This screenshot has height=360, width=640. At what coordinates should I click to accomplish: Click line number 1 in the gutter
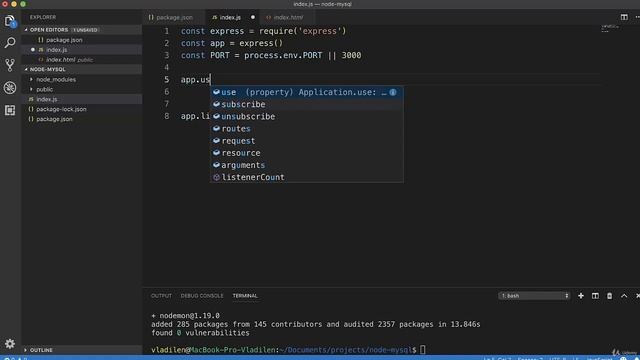(167, 31)
